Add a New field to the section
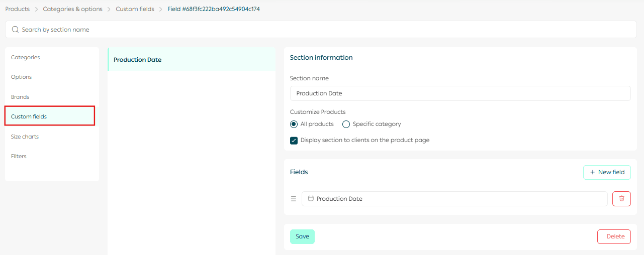The height and width of the screenshot is (255, 644). [x=607, y=172]
